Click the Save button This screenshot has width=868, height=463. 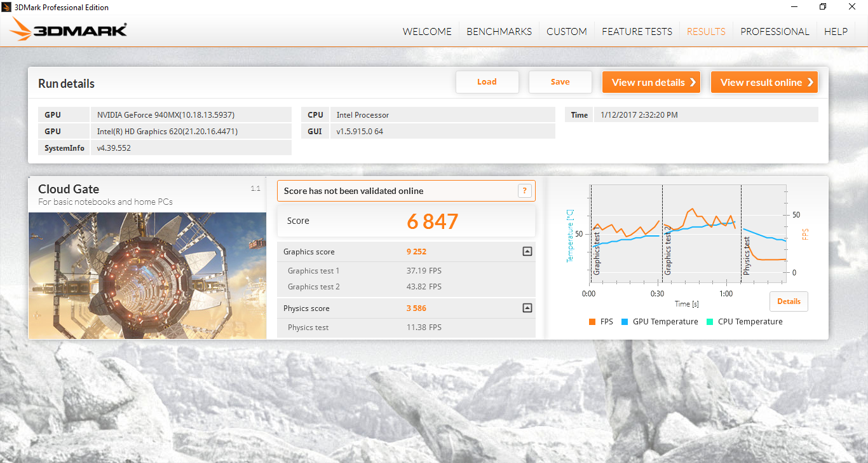(x=560, y=82)
